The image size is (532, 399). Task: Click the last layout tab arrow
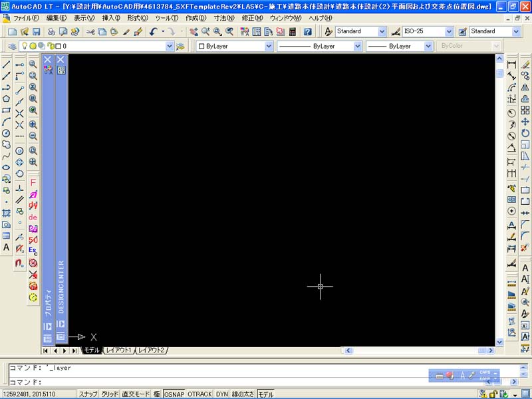74,351
